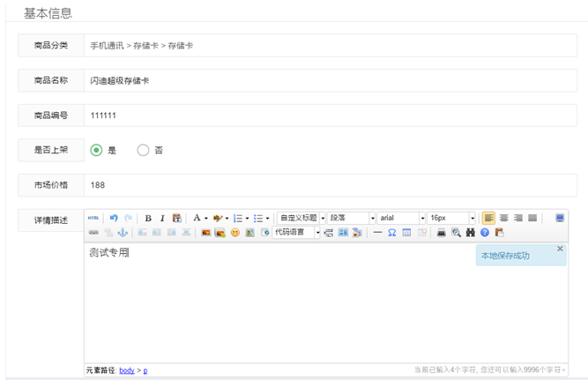Select 否 for 是否上架
Screen dimensions: 588x387
pos(143,151)
